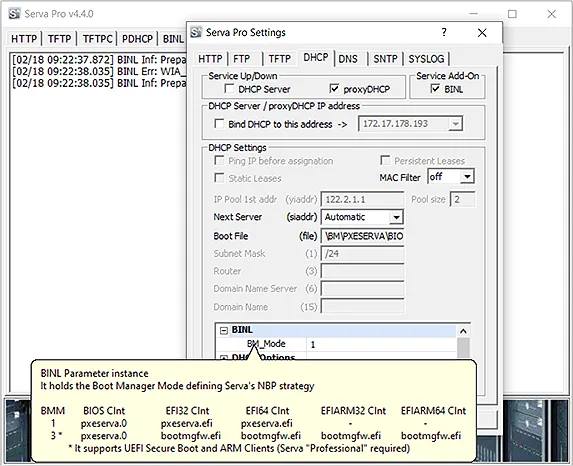The width and height of the screenshot is (573, 466).
Task: Check Bind DHCP to this address
Action: tap(219, 124)
